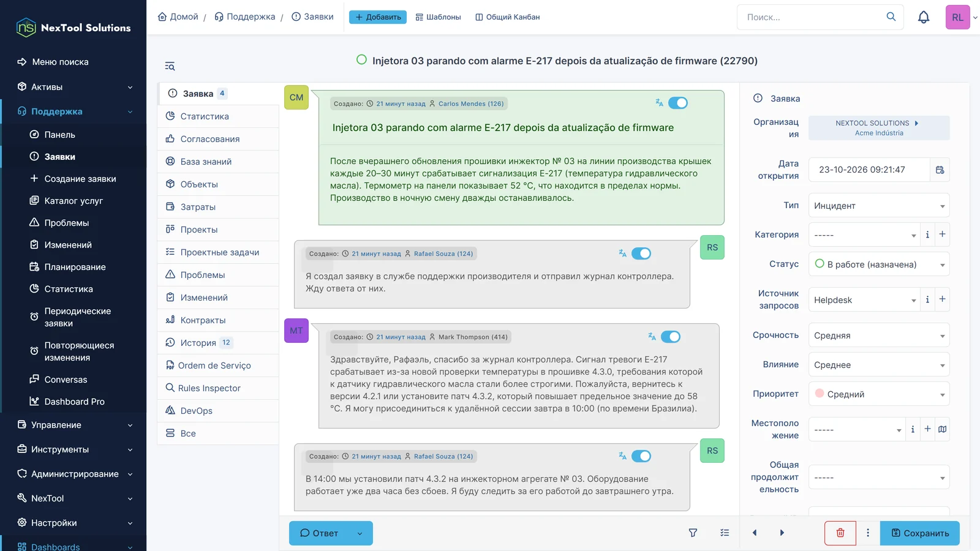980x551 pixels.
Task: Open the Общий Канбан link
Action: click(x=508, y=17)
